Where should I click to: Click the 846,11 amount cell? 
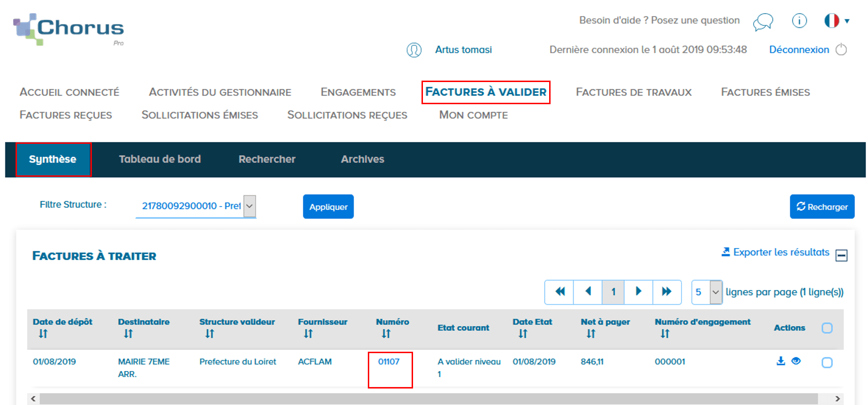(592, 362)
